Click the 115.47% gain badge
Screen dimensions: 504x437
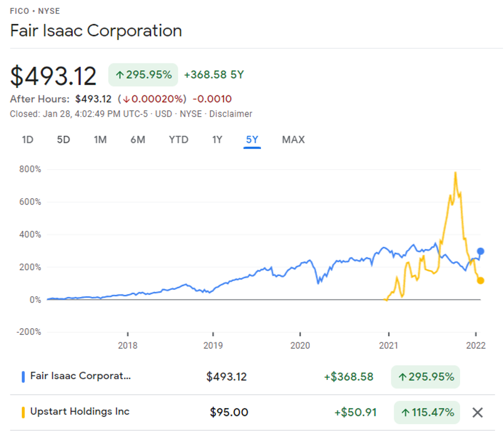[427, 413]
